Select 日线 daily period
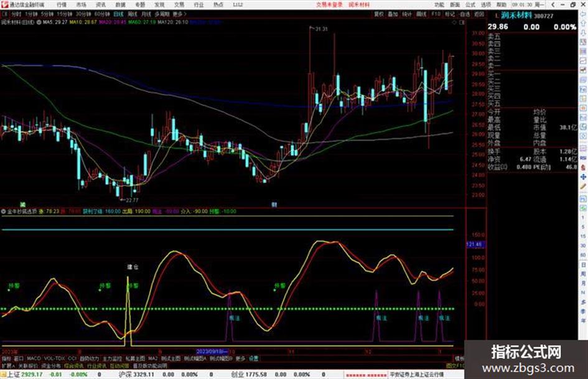The image size is (588, 379). pos(118,14)
